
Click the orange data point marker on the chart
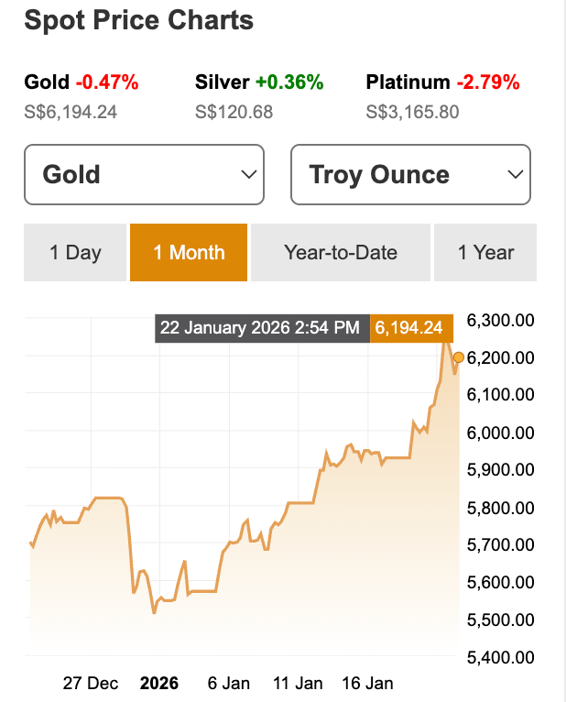click(459, 357)
